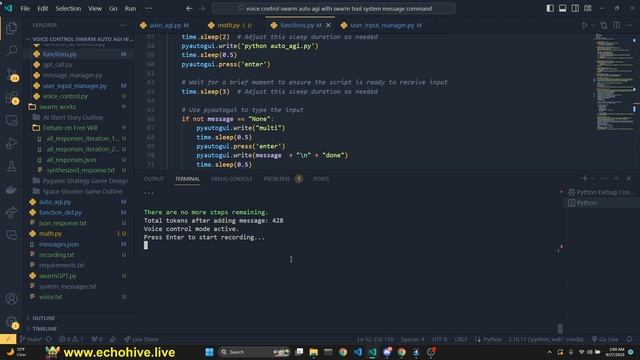Viewport: 640px width, 360px height.
Task: Open the Extensions view in activity bar
Action: [11, 98]
